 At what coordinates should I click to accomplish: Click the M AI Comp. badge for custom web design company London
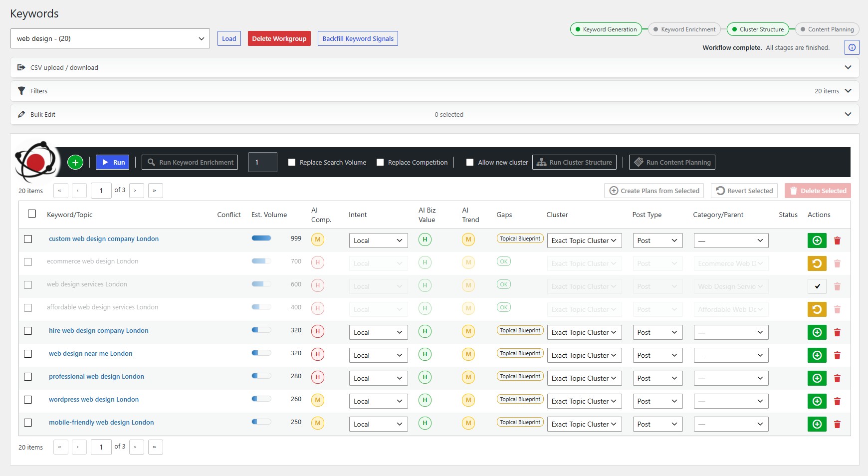click(x=318, y=239)
